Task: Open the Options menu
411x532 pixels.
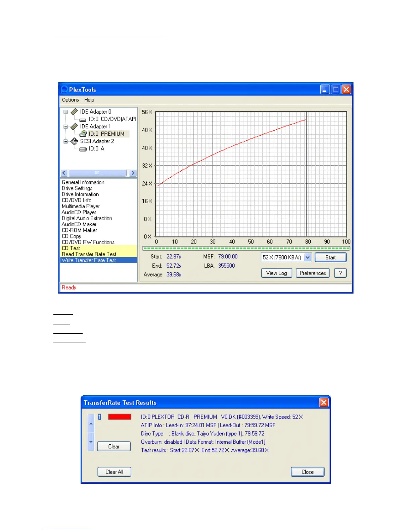Action: (70, 100)
